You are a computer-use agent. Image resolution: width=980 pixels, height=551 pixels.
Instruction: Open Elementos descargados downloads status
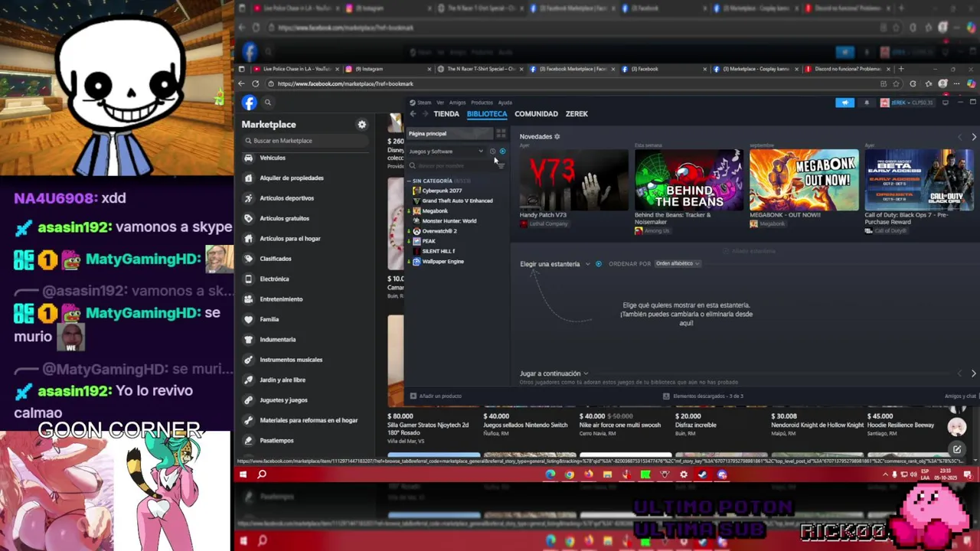[703, 396]
